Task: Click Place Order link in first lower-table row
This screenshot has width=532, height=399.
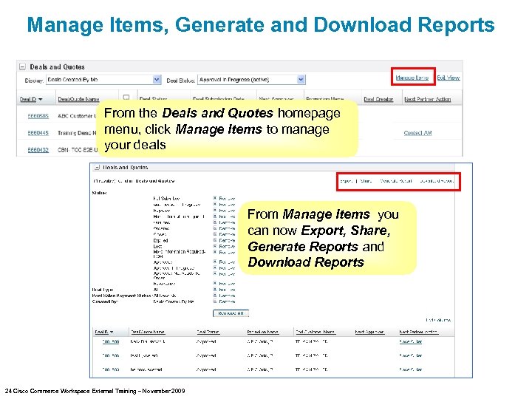Action: pyautogui.click(x=411, y=341)
